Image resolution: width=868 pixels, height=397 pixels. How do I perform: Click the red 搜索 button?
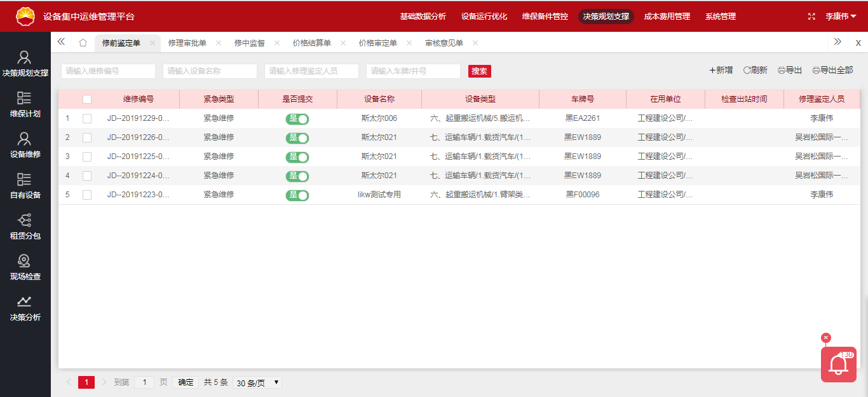[x=480, y=71]
